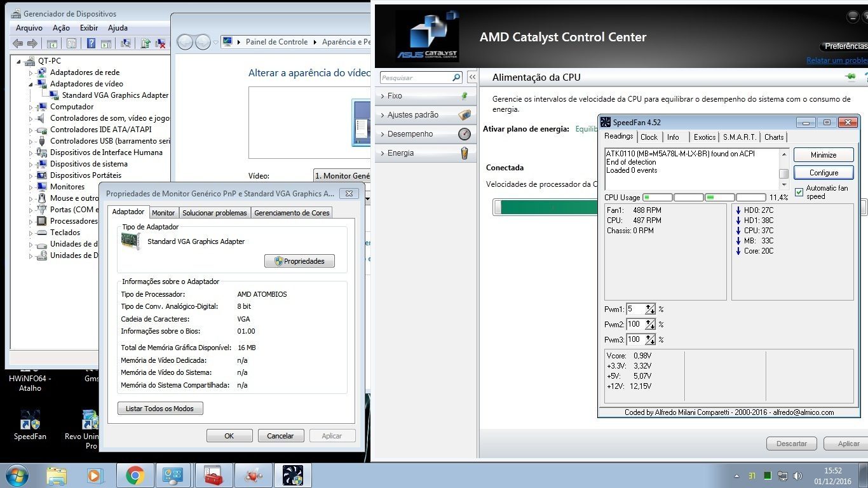
Task: Click Cancelar in monitor properties dialog
Action: [280, 436]
